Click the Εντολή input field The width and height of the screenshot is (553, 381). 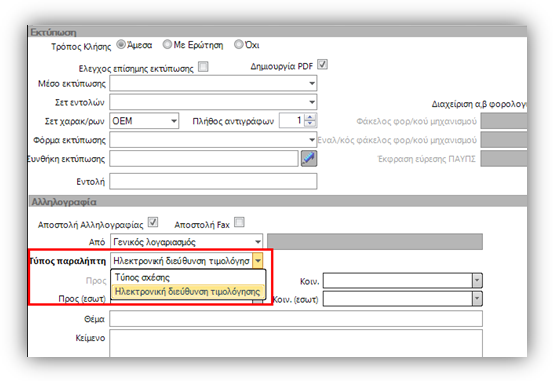[x=213, y=181]
